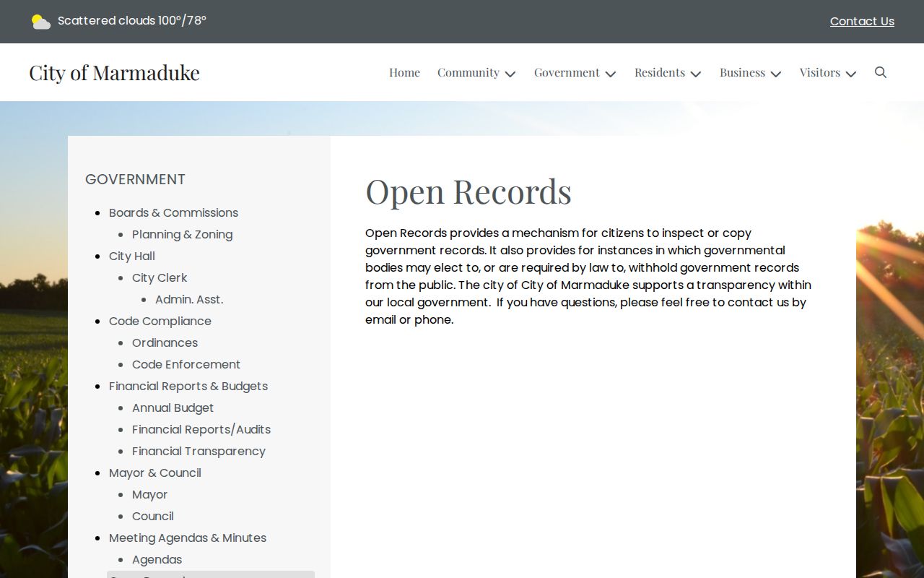924x578 pixels.
Task: Open the site search magnifier icon
Action: point(880,72)
